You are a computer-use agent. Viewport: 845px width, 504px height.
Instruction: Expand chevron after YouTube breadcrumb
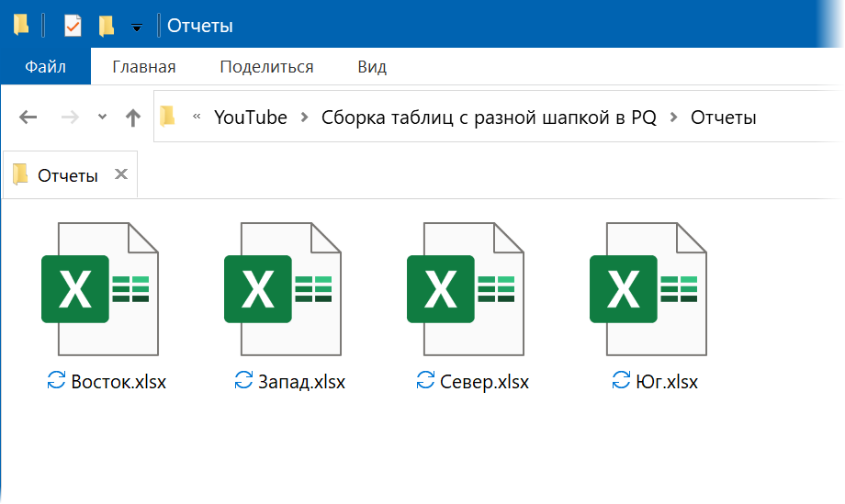click(x=305, y=117)
